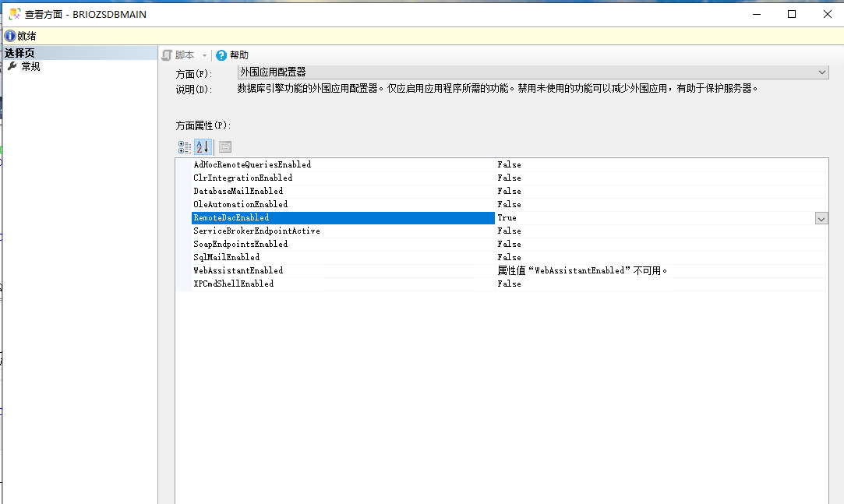The width and height of the screenshot is (844, 504).
Task: Click the info icon beside 就绪
Action: [x=10, y=36]
